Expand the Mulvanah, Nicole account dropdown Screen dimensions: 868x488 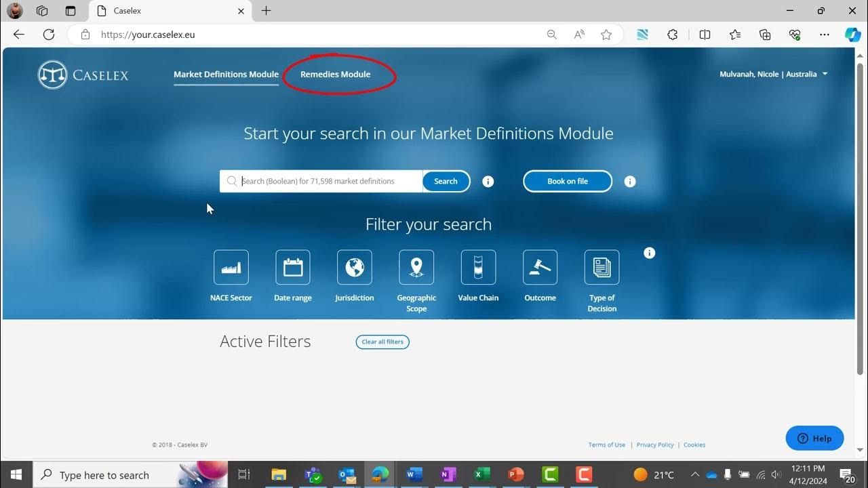click(x=774, y=75)
